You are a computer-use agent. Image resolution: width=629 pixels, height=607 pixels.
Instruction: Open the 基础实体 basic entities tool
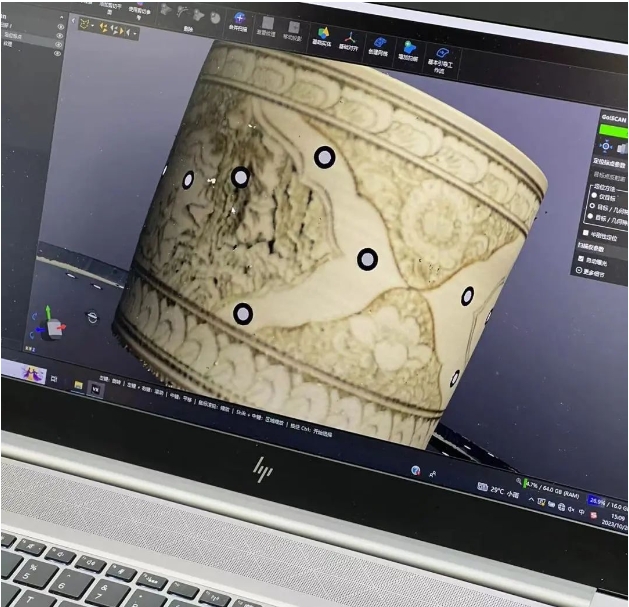point(322,37)
